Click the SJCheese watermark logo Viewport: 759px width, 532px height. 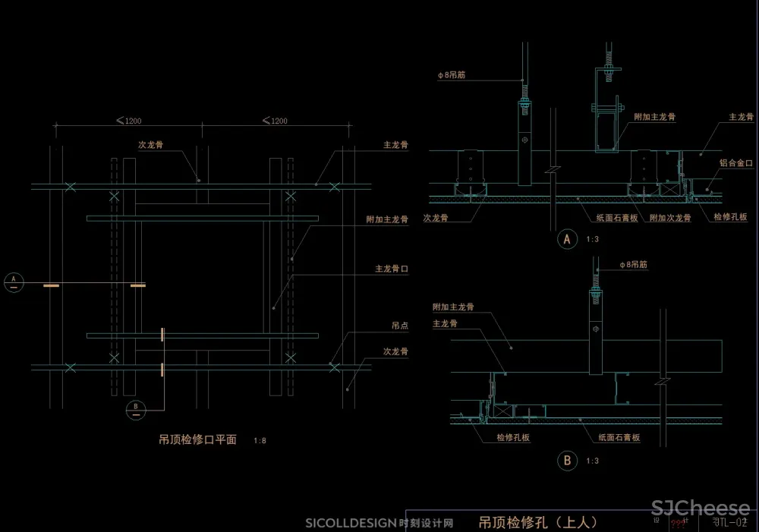coord(701,508)
